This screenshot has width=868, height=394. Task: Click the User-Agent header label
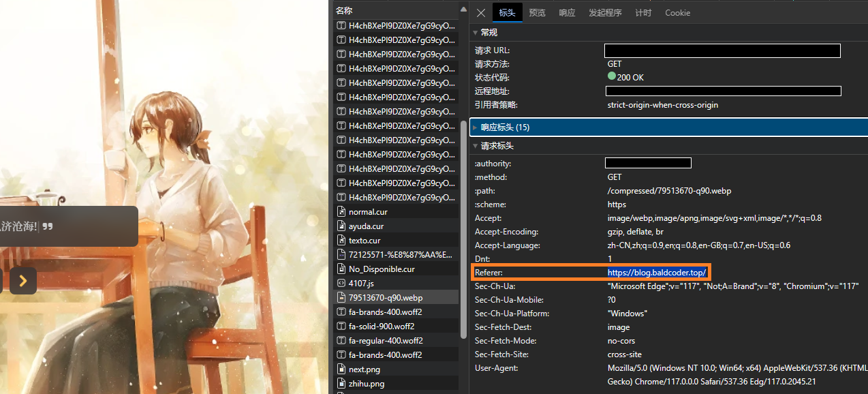click(x=496, y=368)
